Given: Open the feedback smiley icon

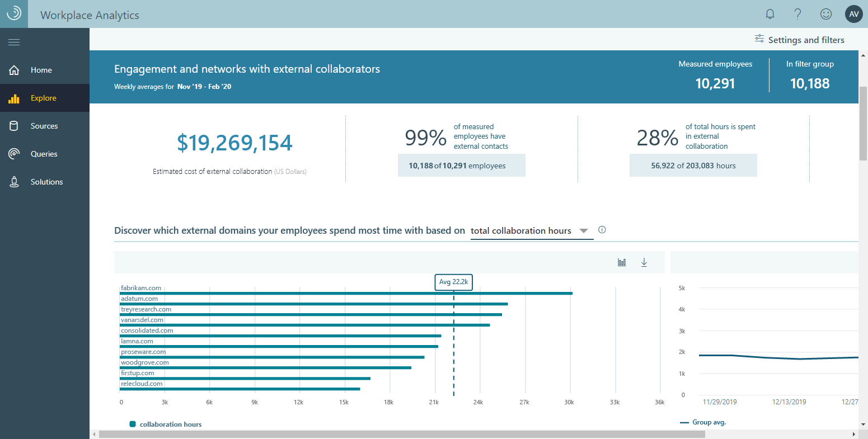Looking at the screenshot, I should (826, 15).
